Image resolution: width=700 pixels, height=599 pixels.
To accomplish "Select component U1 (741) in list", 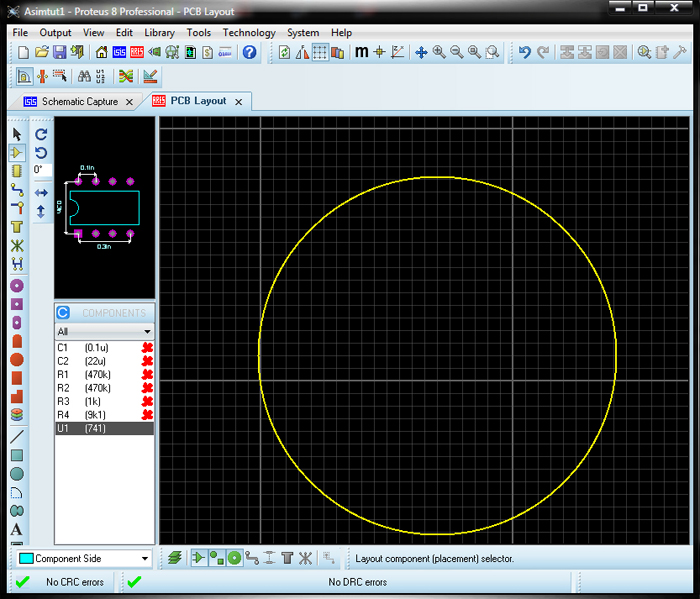I will (x=104, y=428).
